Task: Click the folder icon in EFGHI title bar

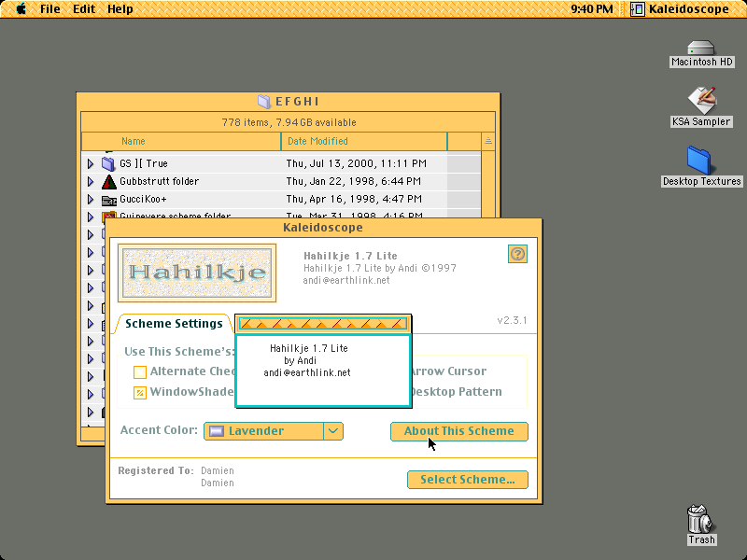Action: 264,101
